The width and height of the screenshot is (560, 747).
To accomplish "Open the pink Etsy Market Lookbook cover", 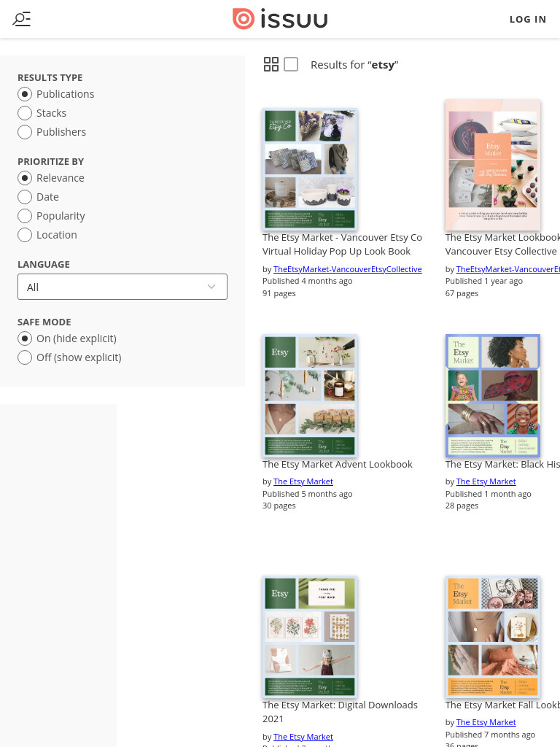I will (x=493, y=165).
